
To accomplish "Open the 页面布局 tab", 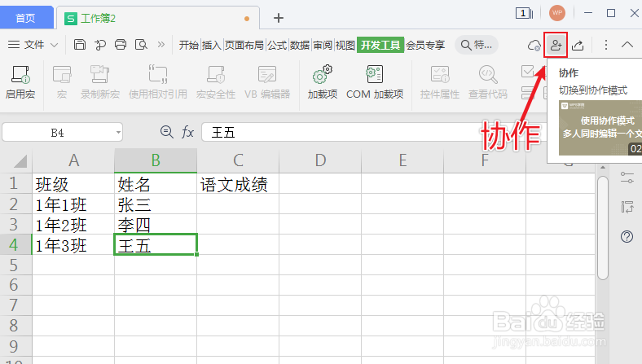I will [x=244, y=45].
